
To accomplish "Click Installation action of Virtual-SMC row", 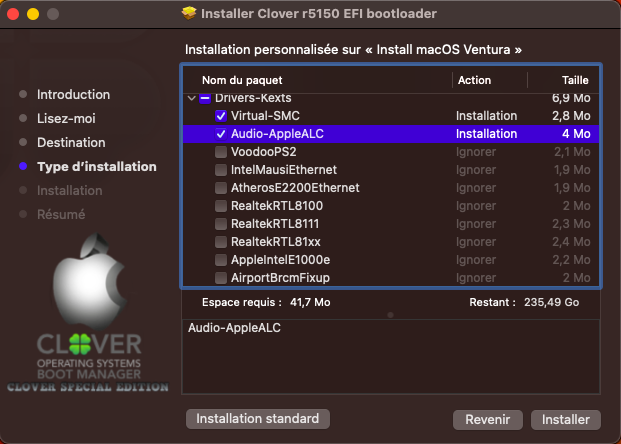I will click(486, 116).
